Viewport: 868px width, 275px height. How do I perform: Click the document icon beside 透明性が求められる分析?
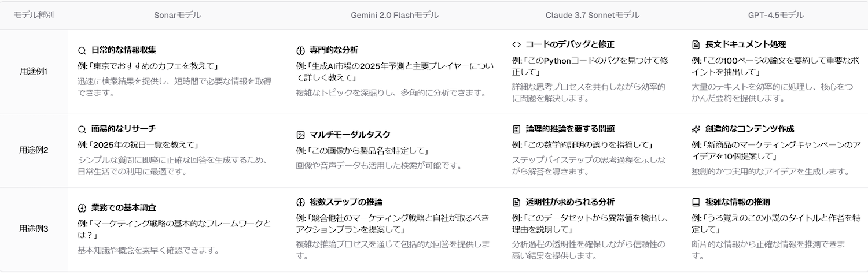click(517, 202)
